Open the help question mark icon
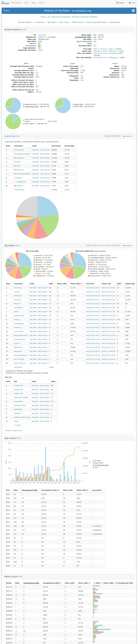Image resolution: width=138 pixels, height=644 pixels. point(133,11)
